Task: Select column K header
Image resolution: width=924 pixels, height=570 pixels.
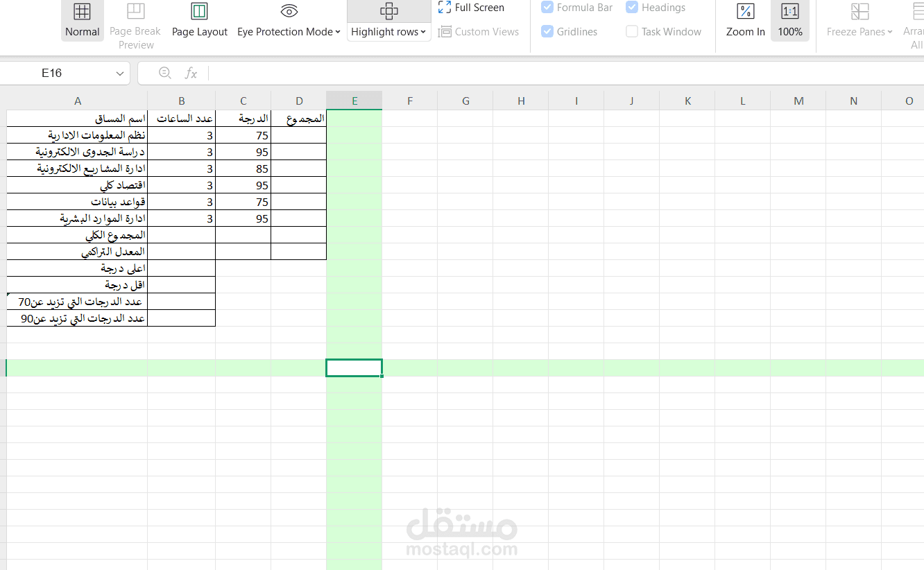Action: [x=687, y=101]
